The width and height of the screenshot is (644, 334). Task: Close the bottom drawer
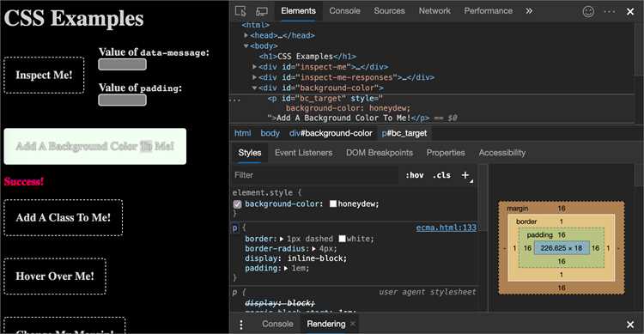pos(630,325)
